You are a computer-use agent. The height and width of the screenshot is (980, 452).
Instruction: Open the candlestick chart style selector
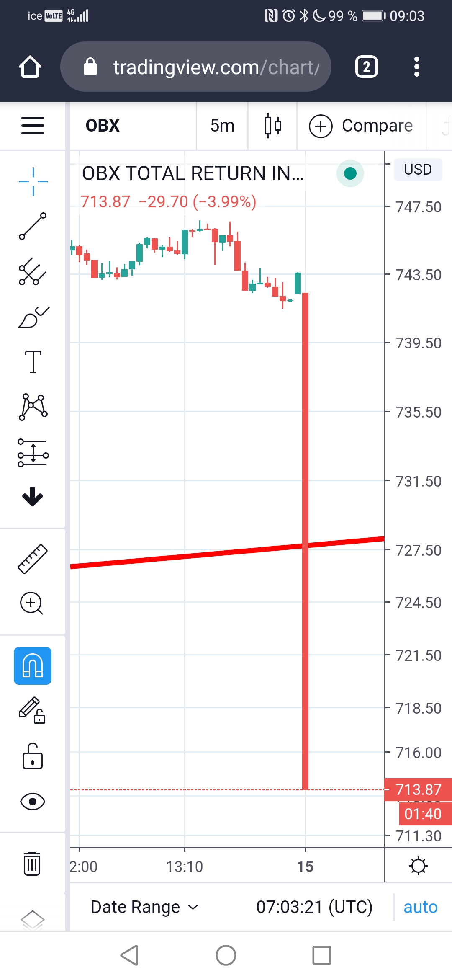tap(273, 126)
